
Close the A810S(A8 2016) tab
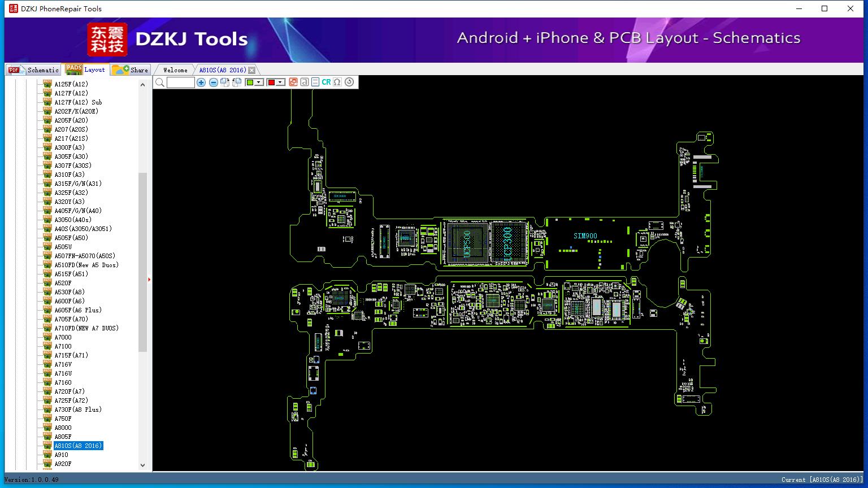click(x=252, y=70)
